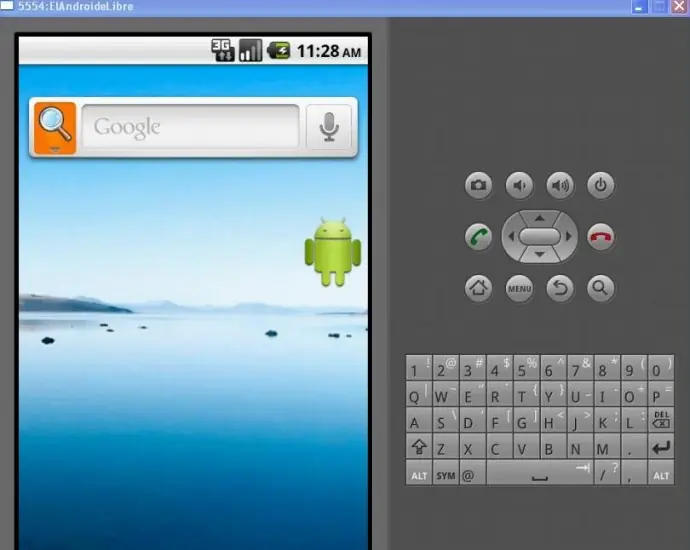Image resolution: width=690 pixels, height=550 pixels.
Task: Click the 5 % key
Action: (526, 368)
